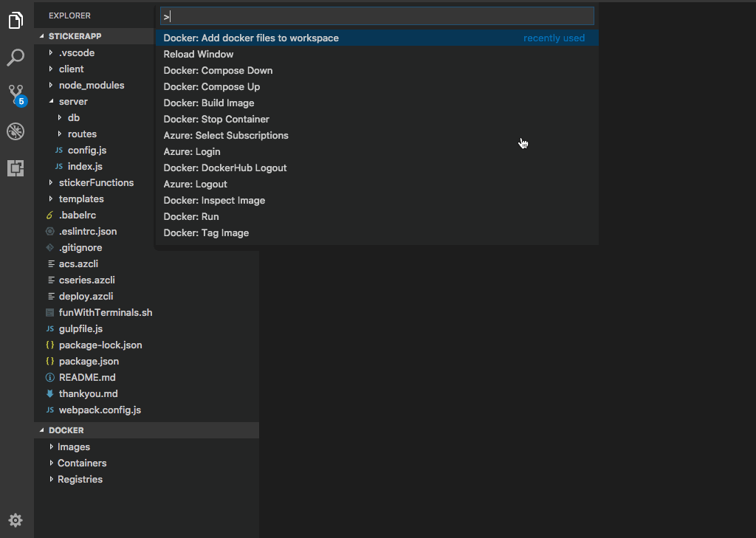
Task: Open the gulpfile.js file
Action: click(x=80, y=329)
